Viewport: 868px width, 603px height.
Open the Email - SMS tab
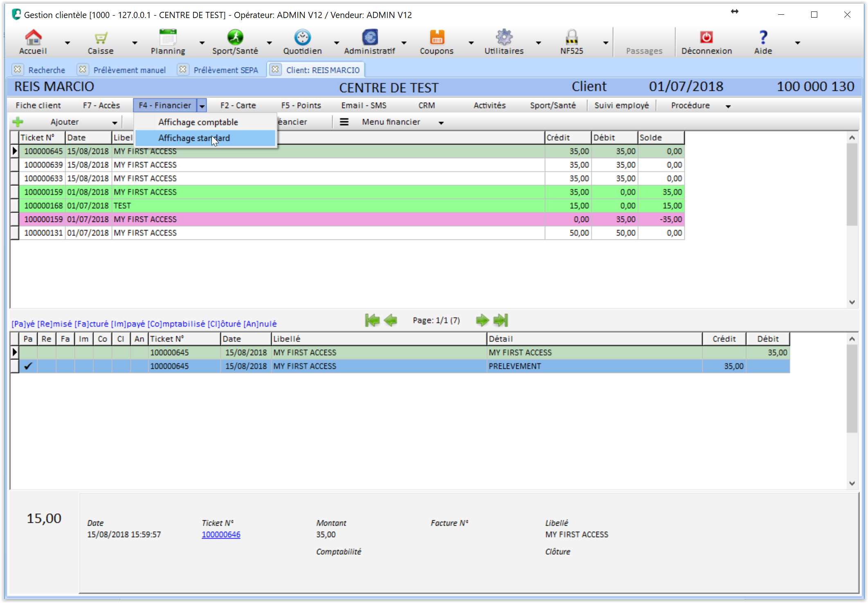pos(364,105)
